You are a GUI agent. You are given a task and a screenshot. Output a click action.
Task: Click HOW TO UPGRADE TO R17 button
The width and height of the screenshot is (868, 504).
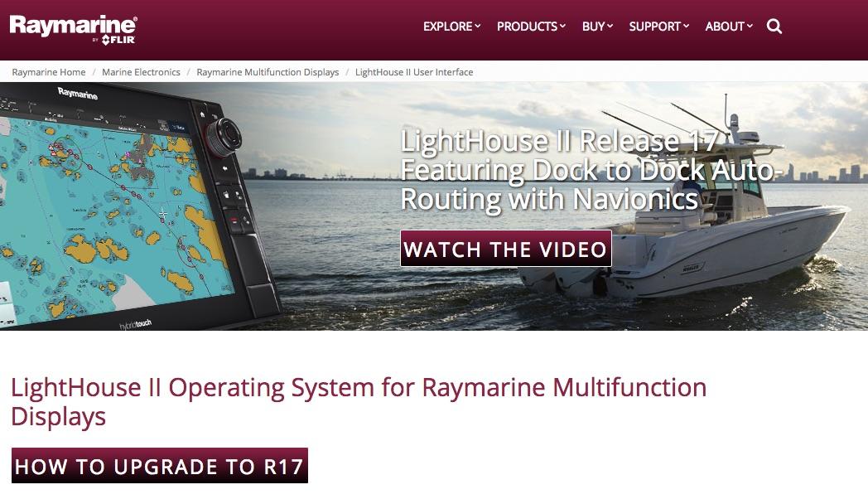[x=159, y=466]
